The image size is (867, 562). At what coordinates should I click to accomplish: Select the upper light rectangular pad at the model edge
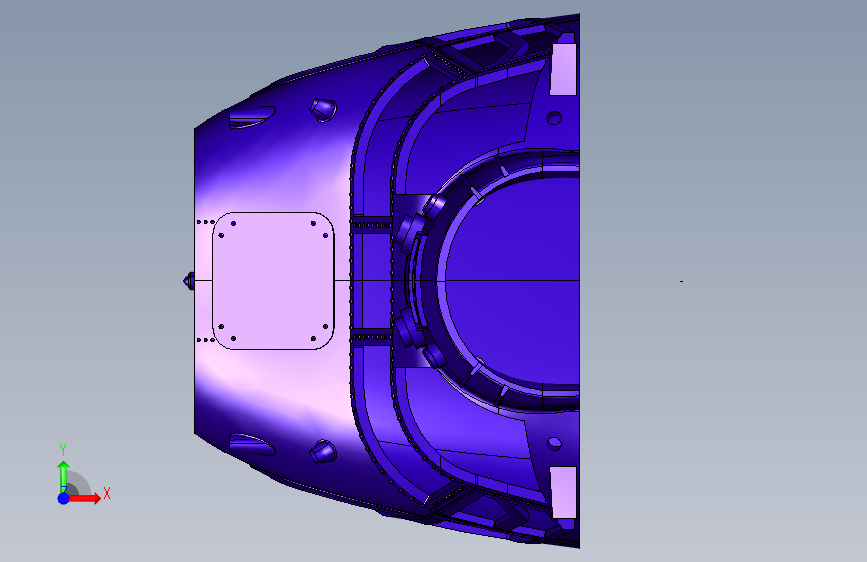(563, 70)
